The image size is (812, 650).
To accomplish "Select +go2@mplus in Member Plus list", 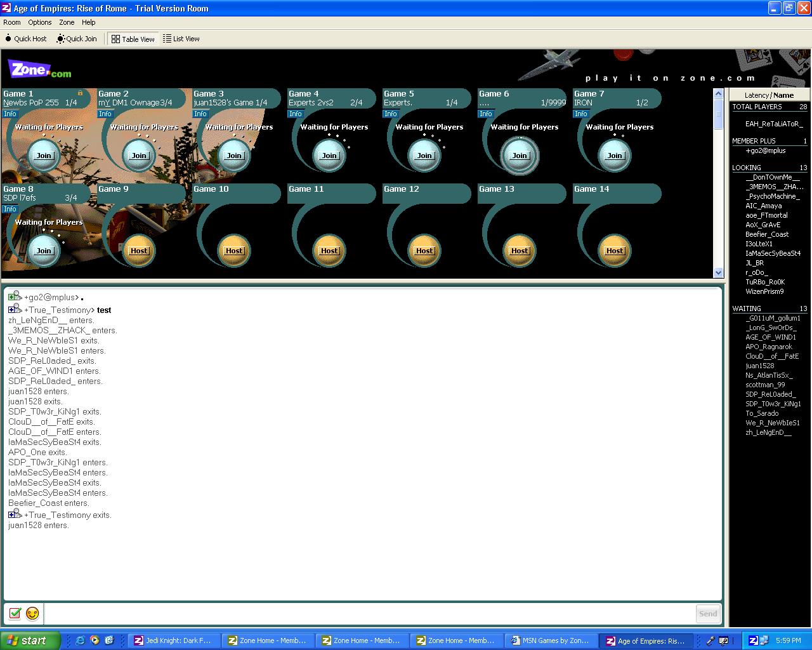I will (x=766, y=151).
